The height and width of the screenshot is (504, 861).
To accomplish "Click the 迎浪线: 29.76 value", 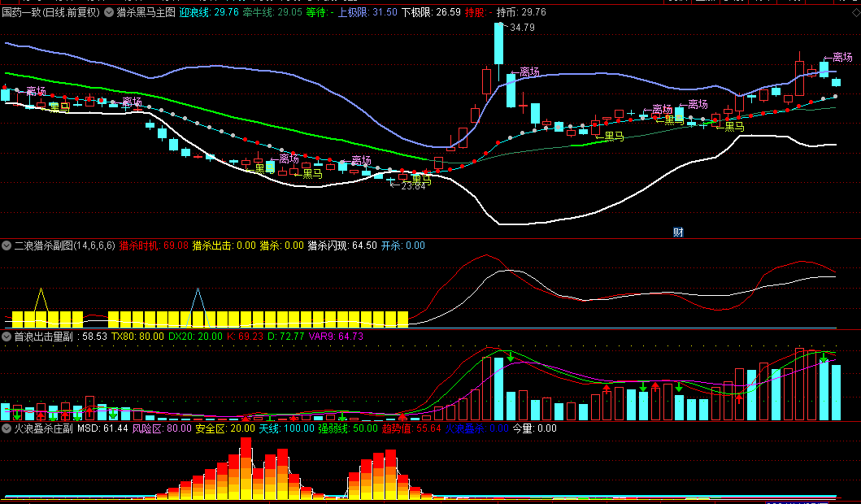I will click(209, 12).
